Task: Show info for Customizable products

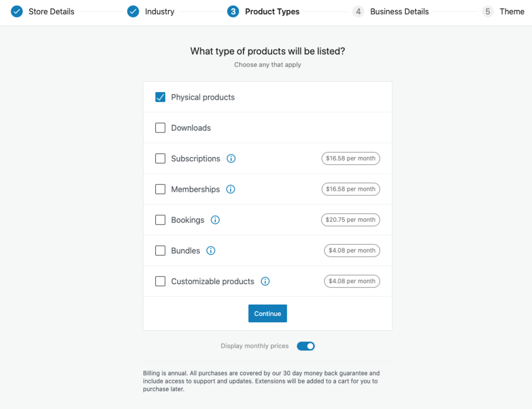Action: pos(265,281)
